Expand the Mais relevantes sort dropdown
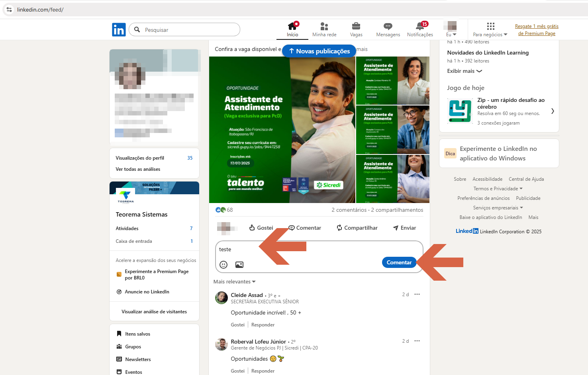The width and height of the screenshot is (588, 375). [234, 281]
